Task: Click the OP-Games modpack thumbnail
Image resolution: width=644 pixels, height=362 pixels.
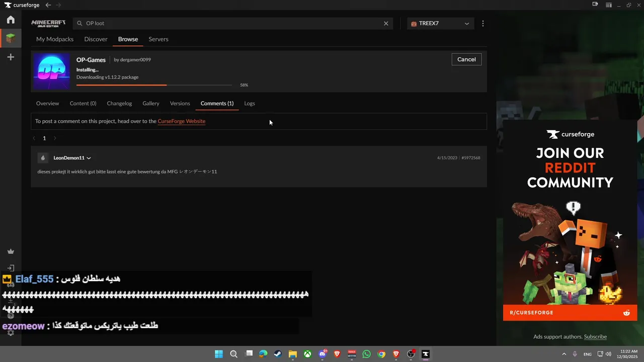Action: pos(51,71)
